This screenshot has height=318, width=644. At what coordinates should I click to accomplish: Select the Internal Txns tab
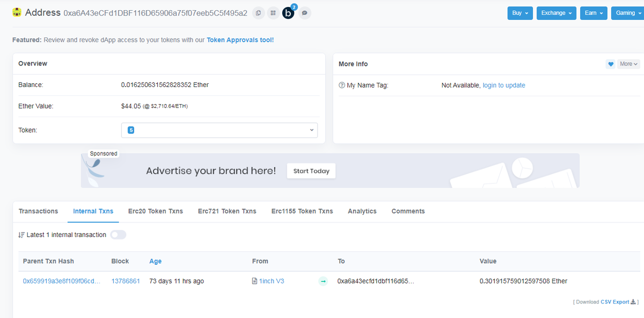tap(93, 211)
